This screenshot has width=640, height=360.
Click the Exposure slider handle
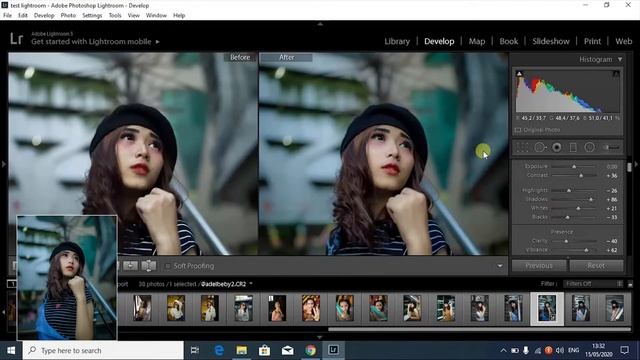coord(574,167)
